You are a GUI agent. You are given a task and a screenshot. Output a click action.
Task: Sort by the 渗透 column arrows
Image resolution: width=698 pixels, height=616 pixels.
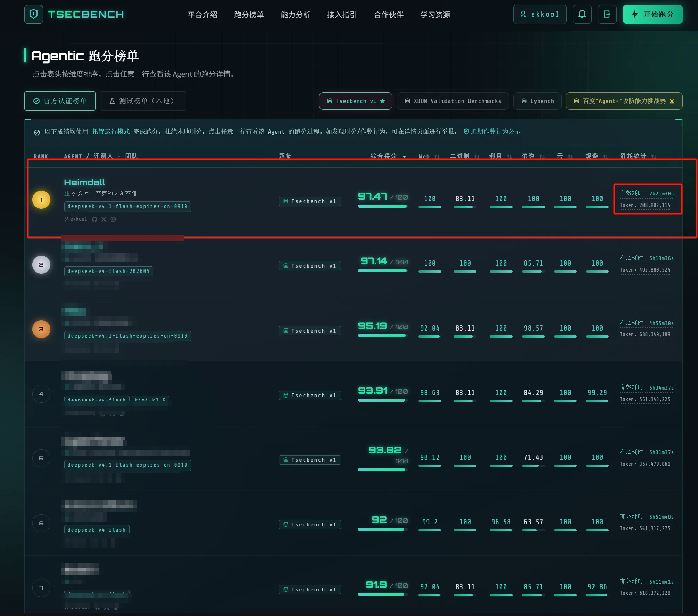click(542, 157)
